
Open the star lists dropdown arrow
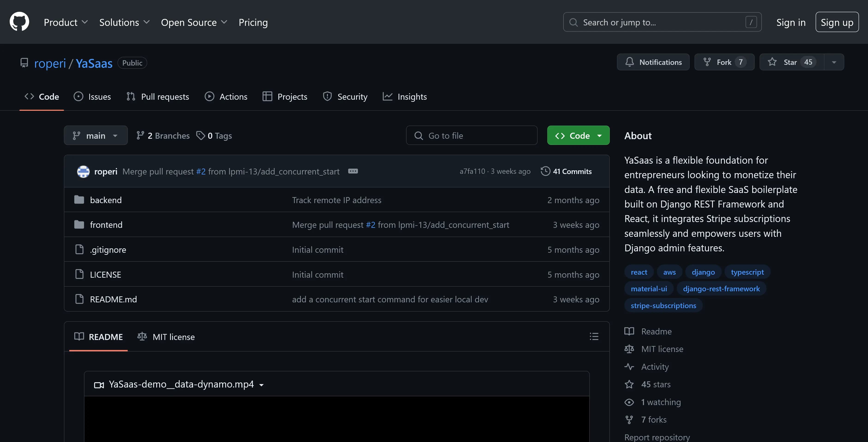pyautogui.click(x=834, y=62)
